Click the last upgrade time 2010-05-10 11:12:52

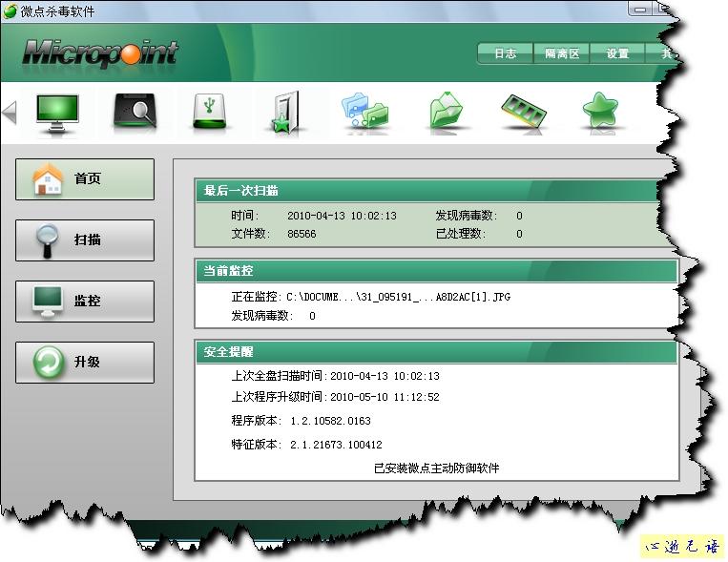[x=385, y=397]
